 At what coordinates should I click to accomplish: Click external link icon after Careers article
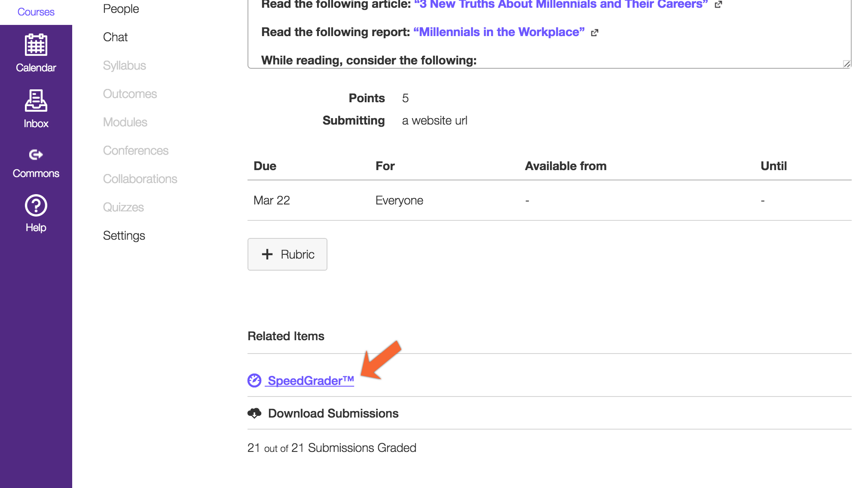pyautogui.click(x=718, y=4)
